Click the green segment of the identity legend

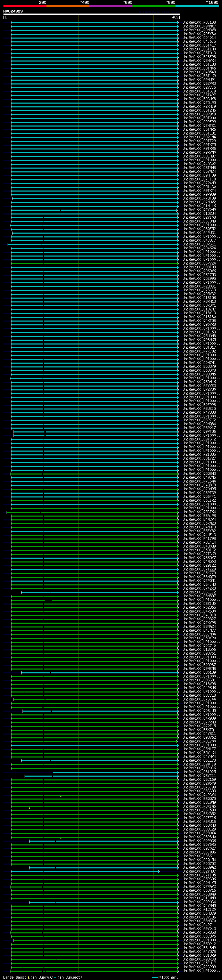(154, 6)
